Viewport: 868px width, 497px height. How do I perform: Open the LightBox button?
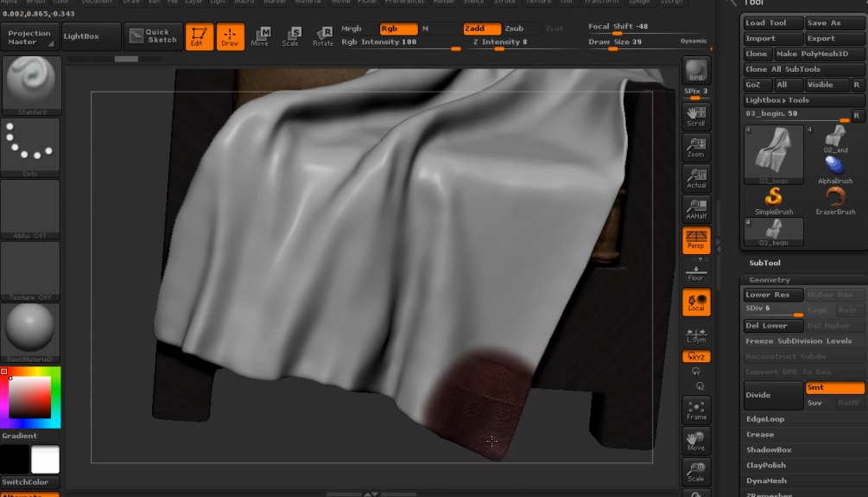click(92, 36)
